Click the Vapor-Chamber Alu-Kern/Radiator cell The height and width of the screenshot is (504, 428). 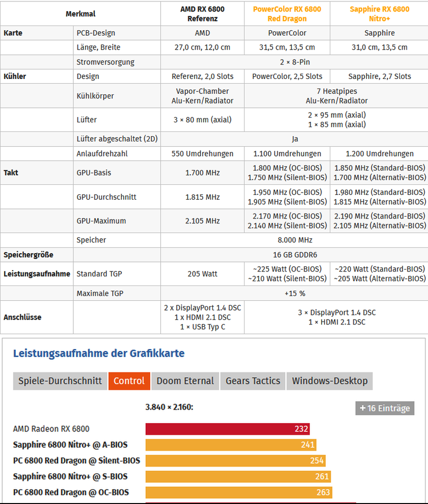(x=202, y=96)
